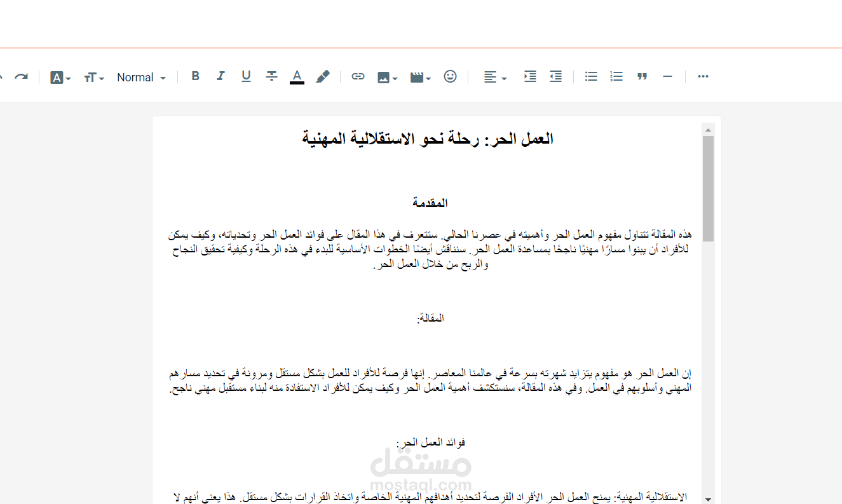Click the heading 'المقدمة'

[430, 203]
